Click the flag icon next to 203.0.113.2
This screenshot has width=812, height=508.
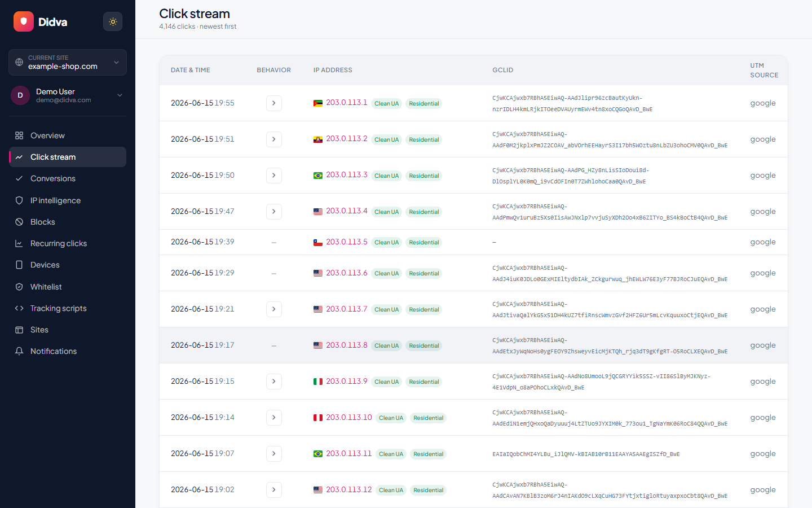tap(318, 139)
